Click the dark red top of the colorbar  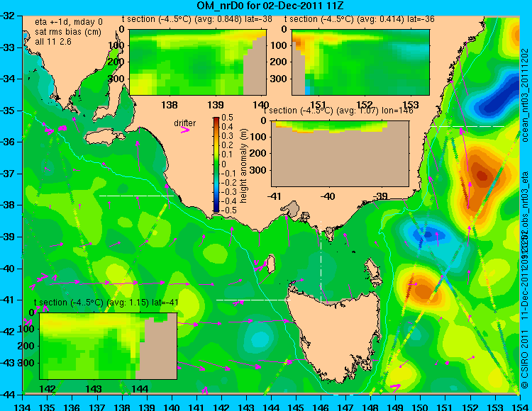pos(216,120)
